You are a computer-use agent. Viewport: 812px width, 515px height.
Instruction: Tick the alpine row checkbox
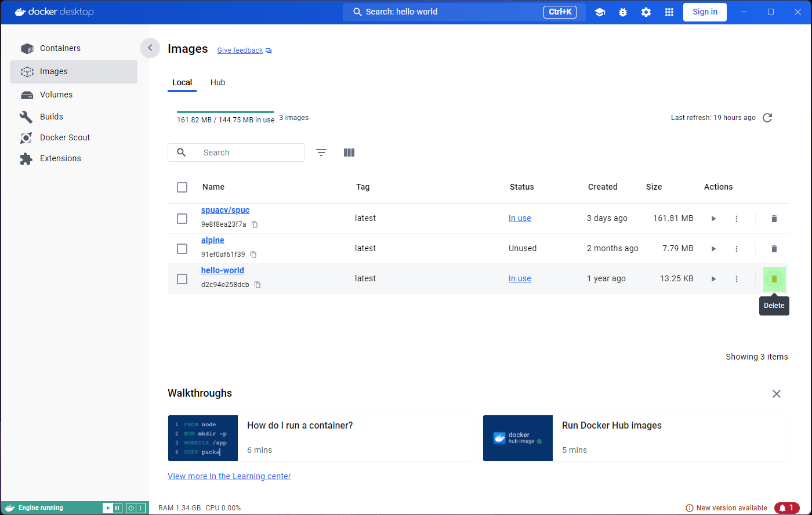[182, 249]
